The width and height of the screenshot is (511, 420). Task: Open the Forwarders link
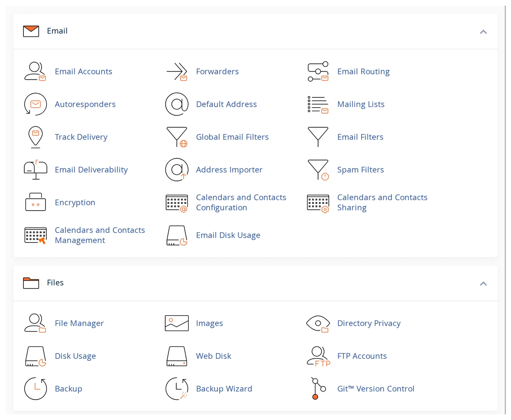[217, 71]
